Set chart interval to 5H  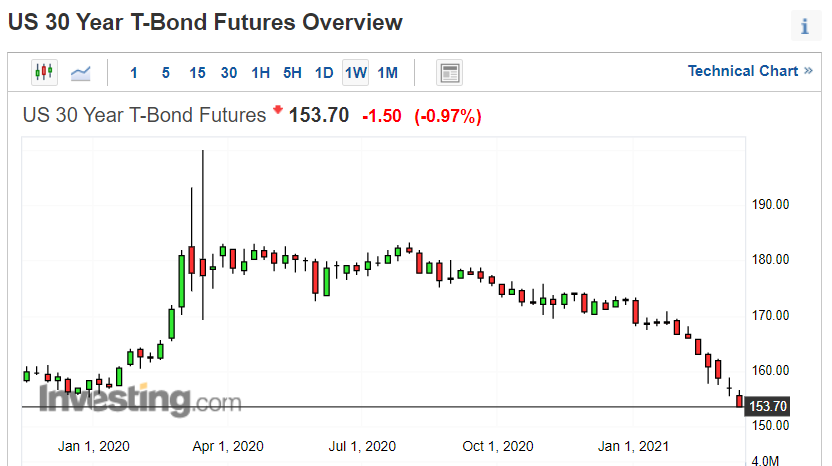point(292,73)
